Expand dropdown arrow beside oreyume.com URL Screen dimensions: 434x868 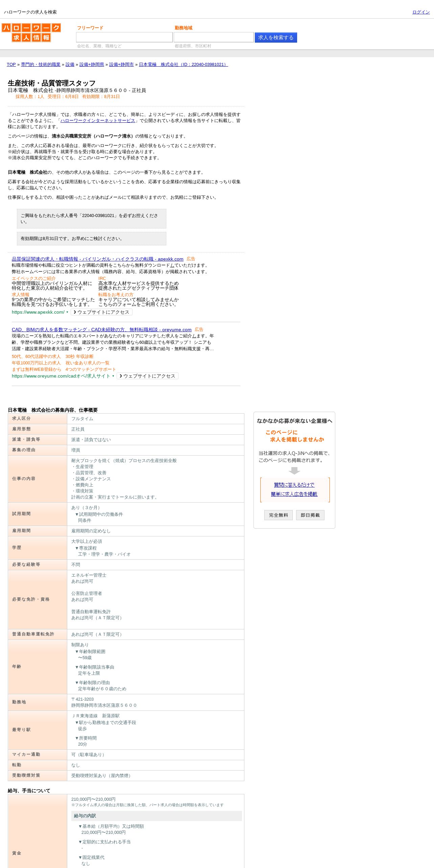click(x=113, y=376)
